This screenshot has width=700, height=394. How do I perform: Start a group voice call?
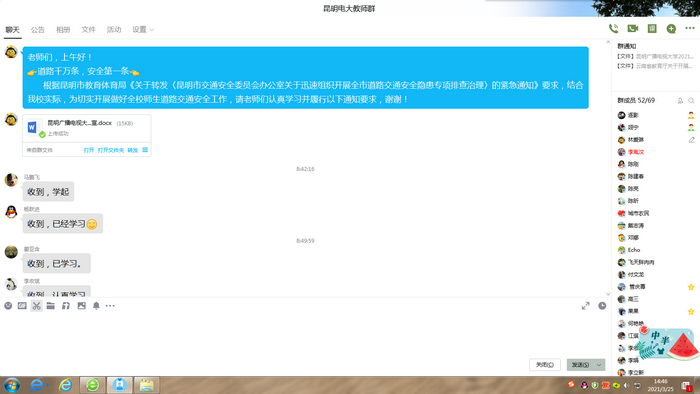point(613,29)
